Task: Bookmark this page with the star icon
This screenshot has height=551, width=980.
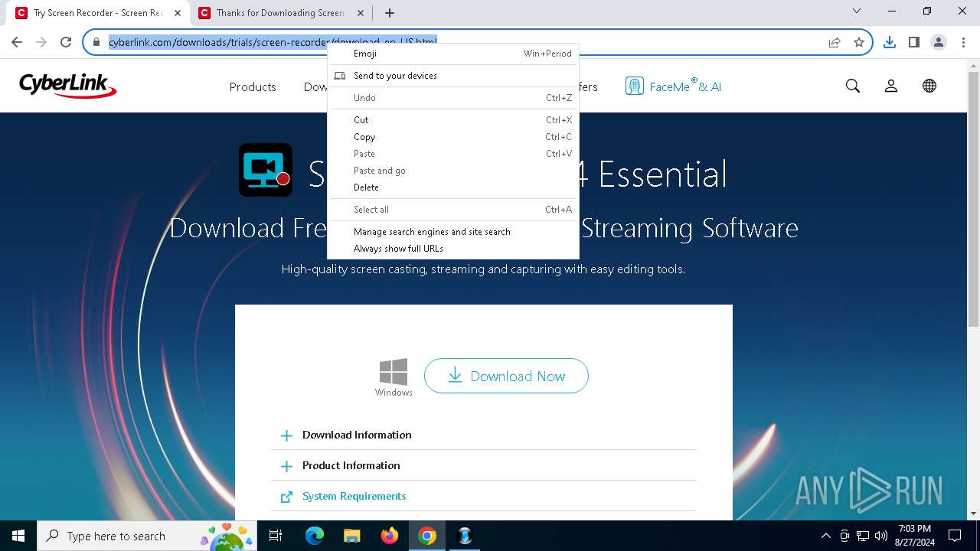Action: [859, 42]
